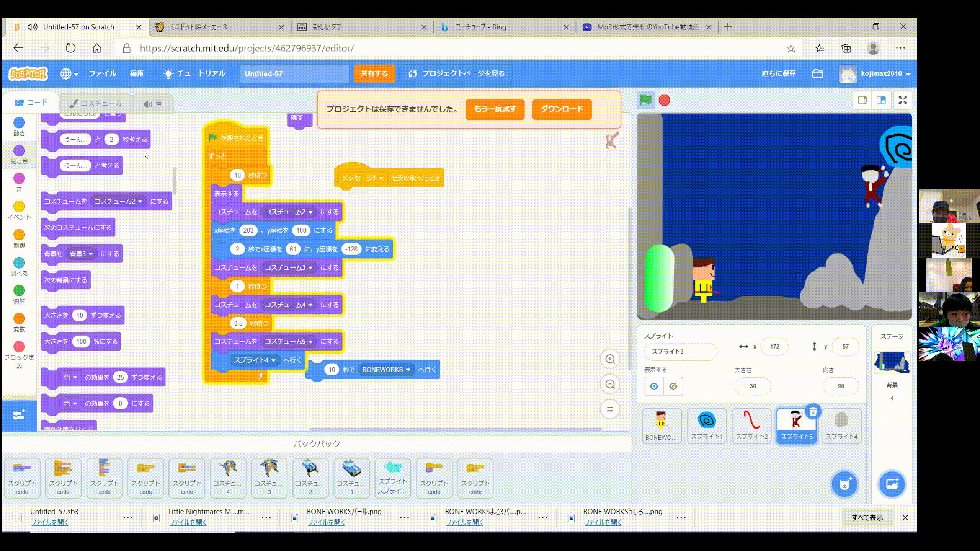This screenshot has height=551, width=980.
Task: Open チュートリアル tutorials
Action: click(194, 73)
